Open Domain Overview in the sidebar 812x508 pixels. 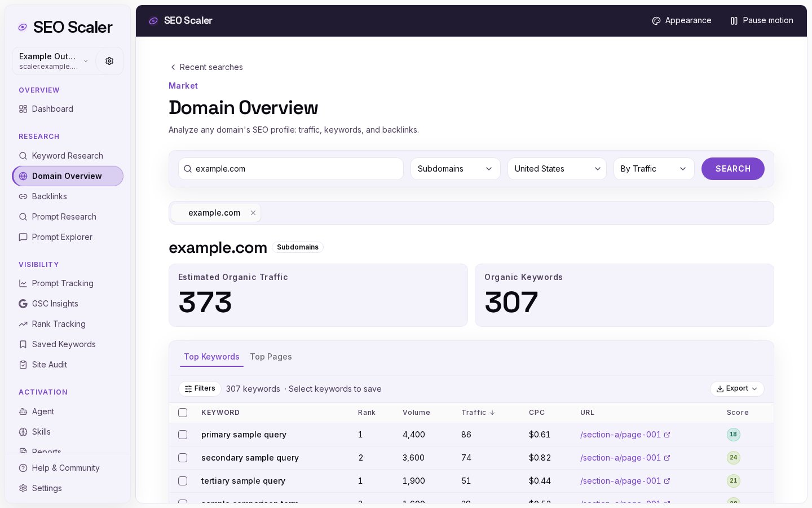point(68,176)
